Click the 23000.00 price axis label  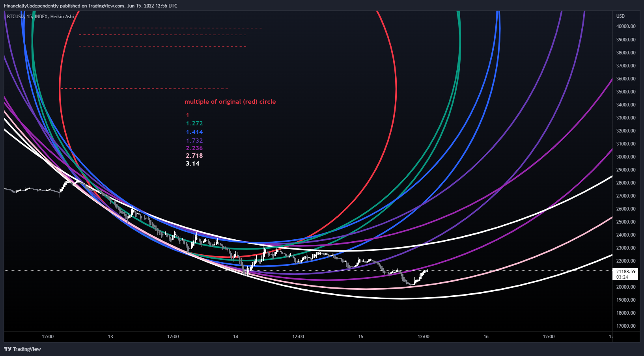[x=626, y=248]
